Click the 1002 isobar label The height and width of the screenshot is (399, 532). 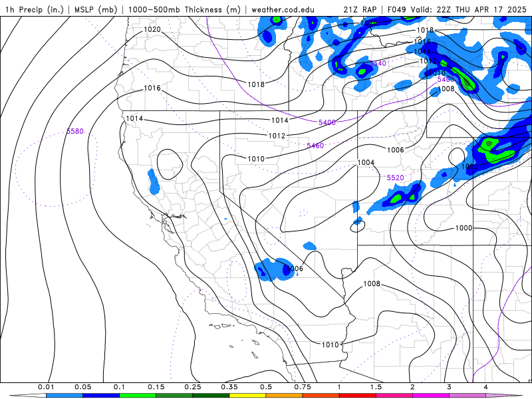(469, 167)
